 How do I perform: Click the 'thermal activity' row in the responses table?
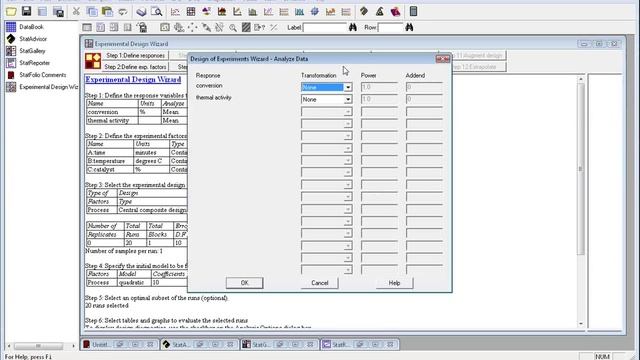[136, 120]
